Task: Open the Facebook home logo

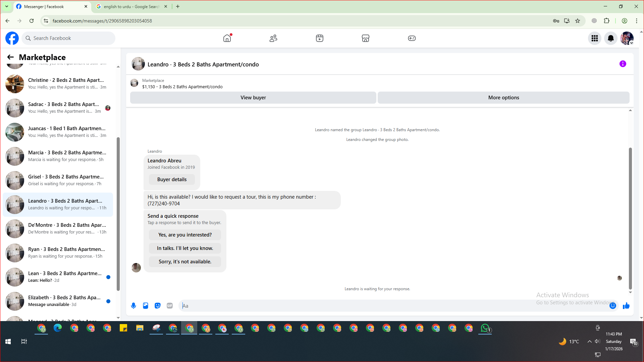Action: click(12, 38)
